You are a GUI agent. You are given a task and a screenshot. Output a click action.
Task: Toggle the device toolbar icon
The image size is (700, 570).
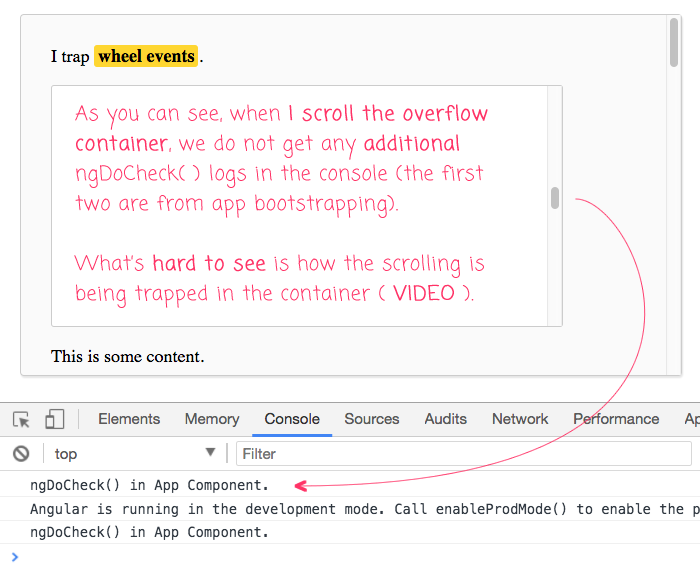pos(54,420)
